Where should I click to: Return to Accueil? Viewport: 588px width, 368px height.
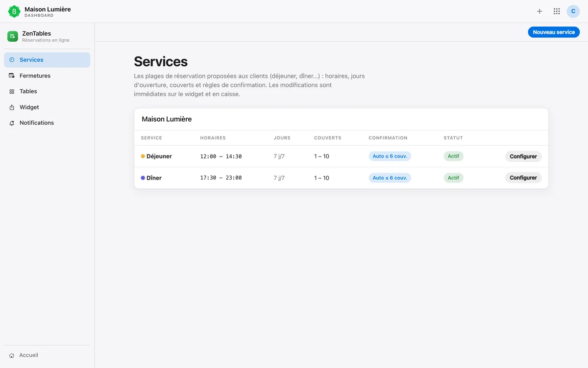point(47,355)
